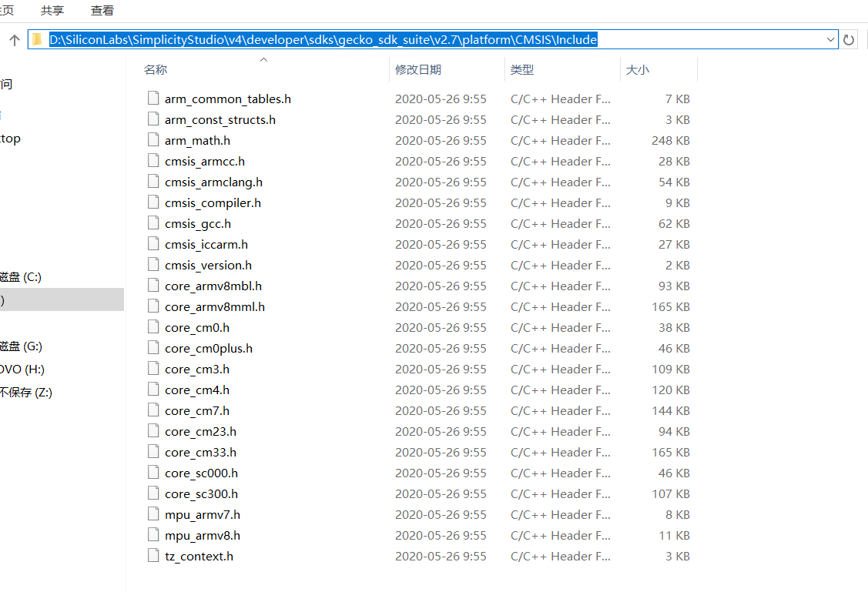Viewport: 868px width, 592px height.
Task: Click the file icon of core_sc300.h
Action: pos(153,493)
